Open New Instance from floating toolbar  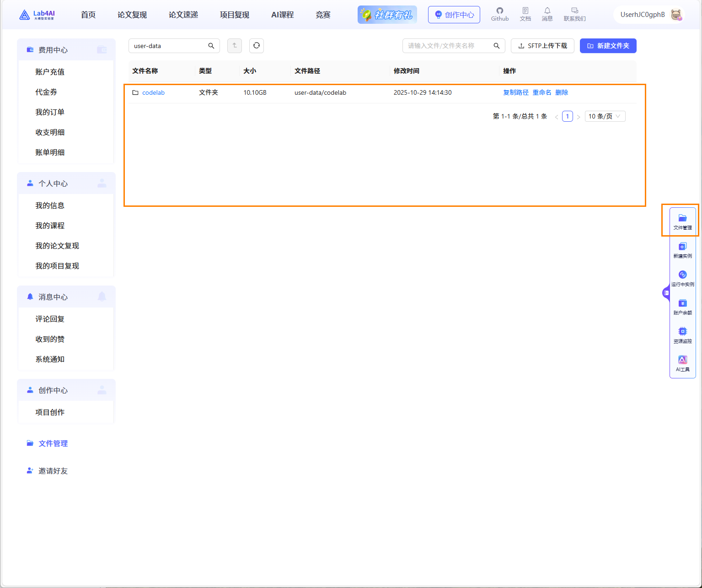click(682, 250)
